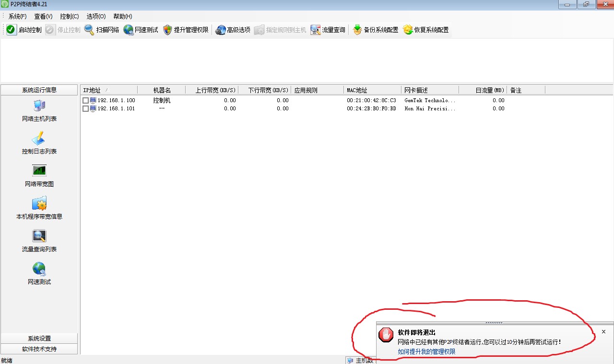
Task: Click the red stop-hand notification icon
Action: 386,335
